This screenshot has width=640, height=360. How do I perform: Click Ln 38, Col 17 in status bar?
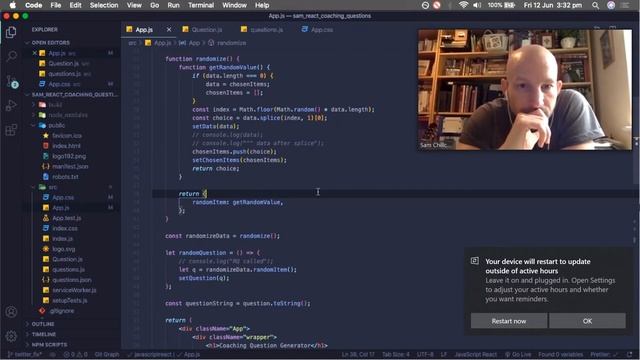coord(358,355)
